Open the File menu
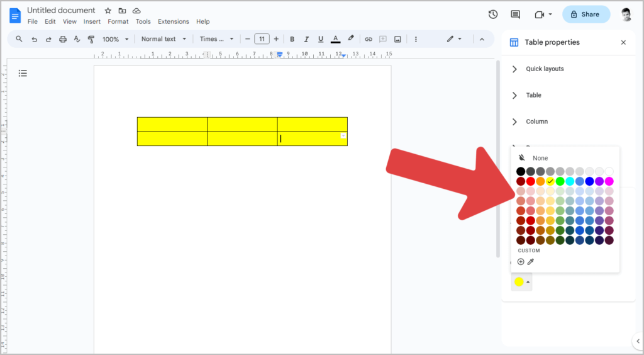This screenshot has height=355, width=644. (33, 21)
